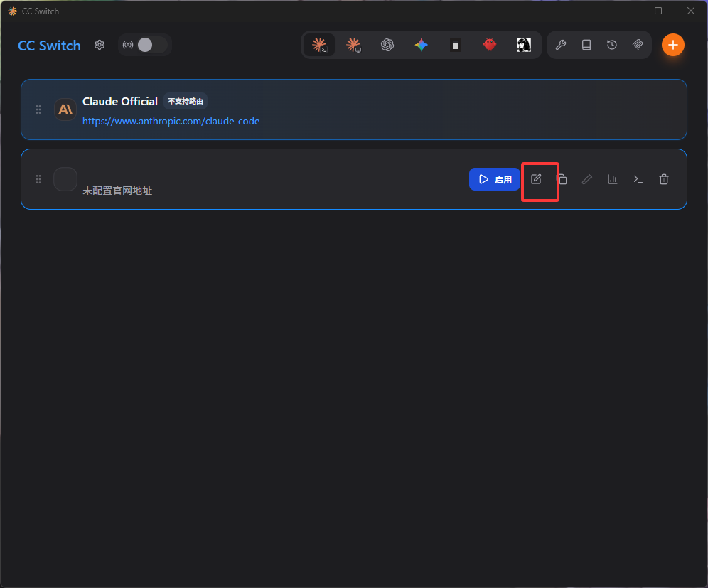Click the blank avatar of the unconfigured provider

(65, 179)
